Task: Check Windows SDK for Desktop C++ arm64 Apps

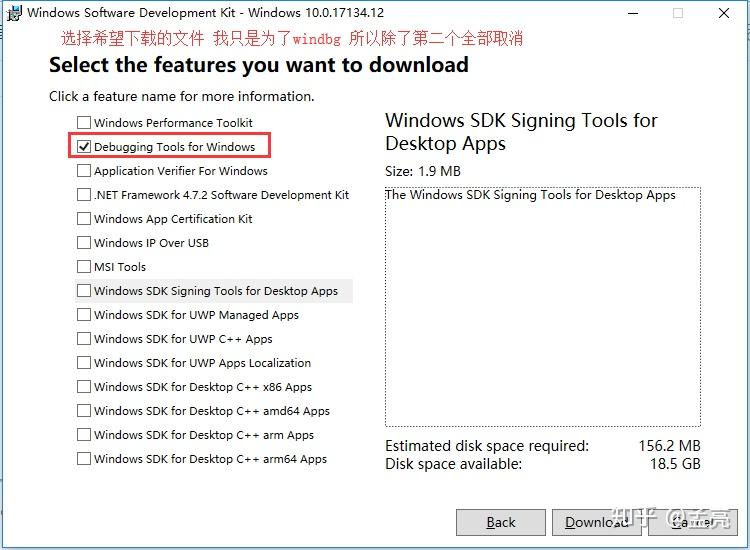Action: (x=84, y=459)
